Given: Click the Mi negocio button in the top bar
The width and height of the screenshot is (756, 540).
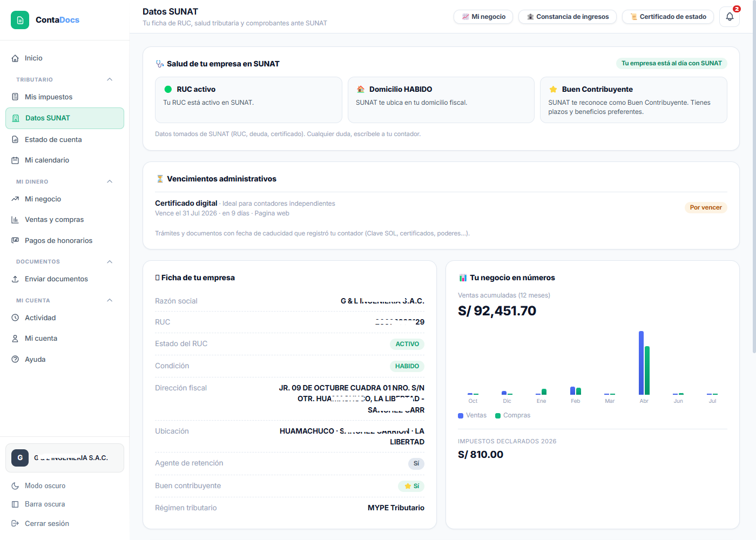Looking at the screenshot, I should [x=483, y=17].
